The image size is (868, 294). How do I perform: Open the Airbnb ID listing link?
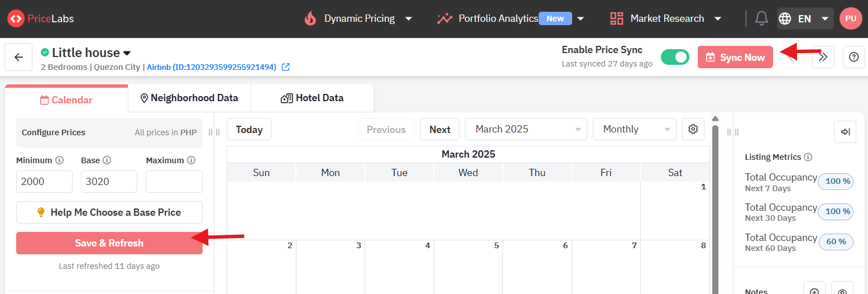pyautogui.click(x=212, y=67)
